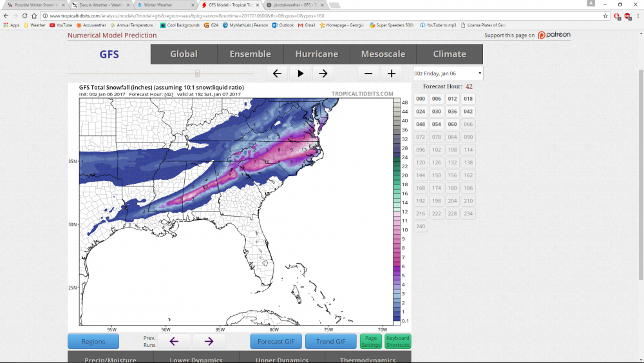Switch to the Winter Weather tab
The width and height of the screenshot is (644, 363).
point(166,5)
